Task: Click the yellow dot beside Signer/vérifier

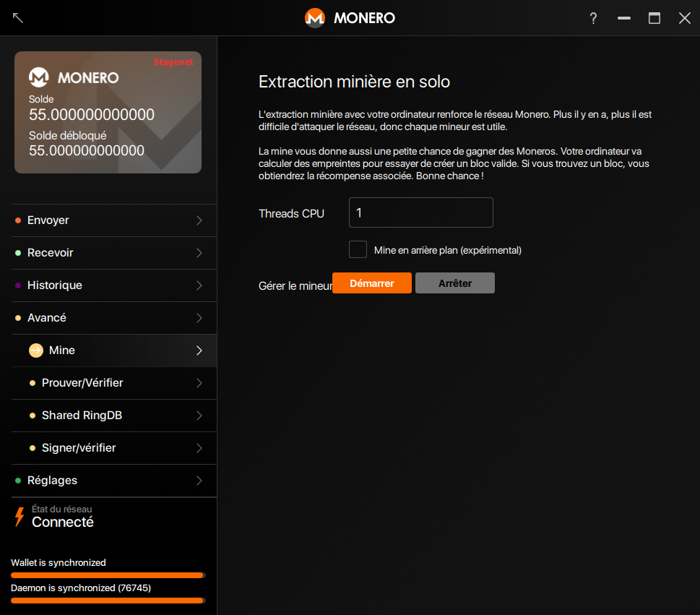Action: [33, 448]
